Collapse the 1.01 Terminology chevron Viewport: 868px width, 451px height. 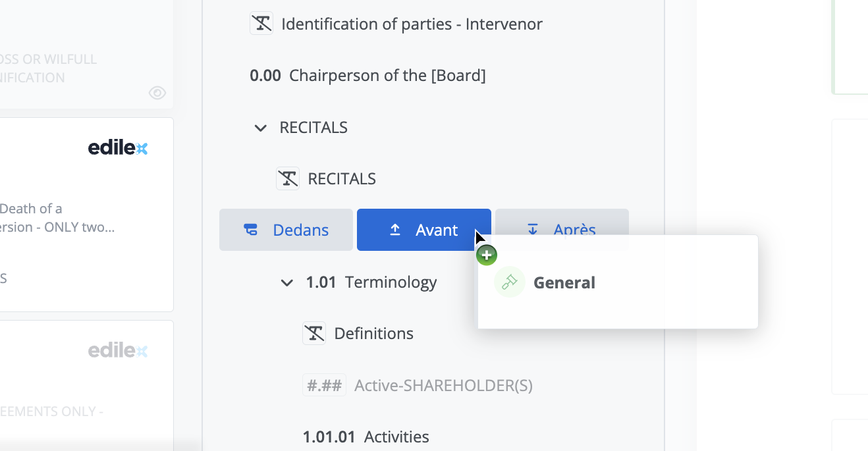coord(287,283)
